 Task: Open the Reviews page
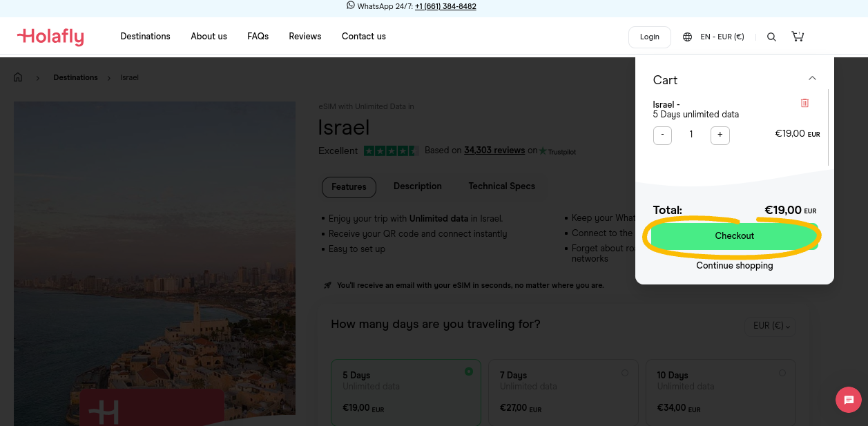pyautogui.click(x=305, y=37)
